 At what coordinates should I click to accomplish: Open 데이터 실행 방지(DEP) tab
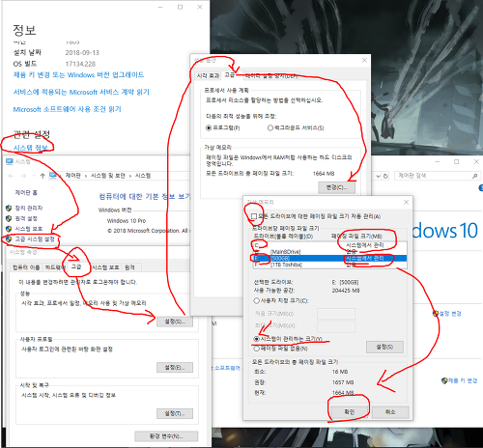pyautogui.click(x=271, y=75)
